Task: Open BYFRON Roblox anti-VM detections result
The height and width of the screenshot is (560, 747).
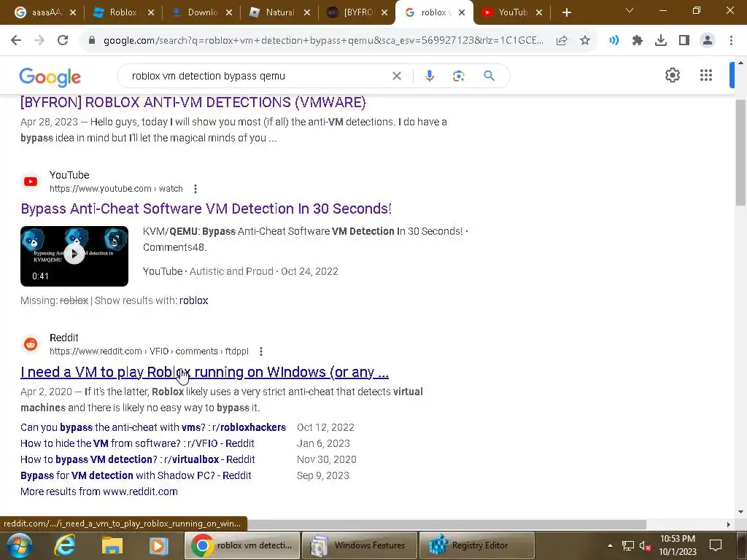Action: pos(193,102)
